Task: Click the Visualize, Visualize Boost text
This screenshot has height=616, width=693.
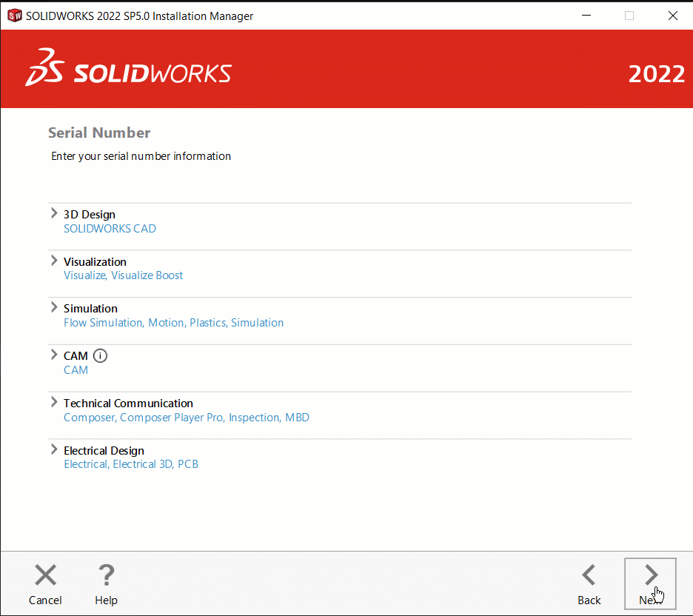Action: click(124, 275)
